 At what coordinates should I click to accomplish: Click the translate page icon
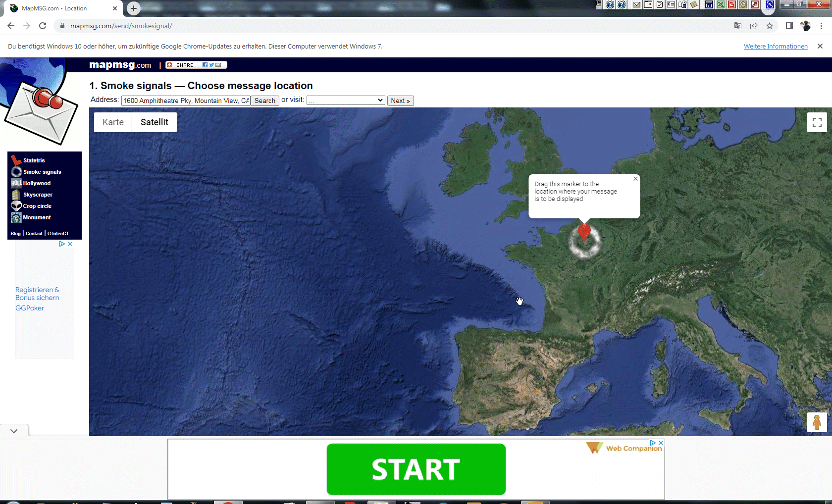coord(738,26)
